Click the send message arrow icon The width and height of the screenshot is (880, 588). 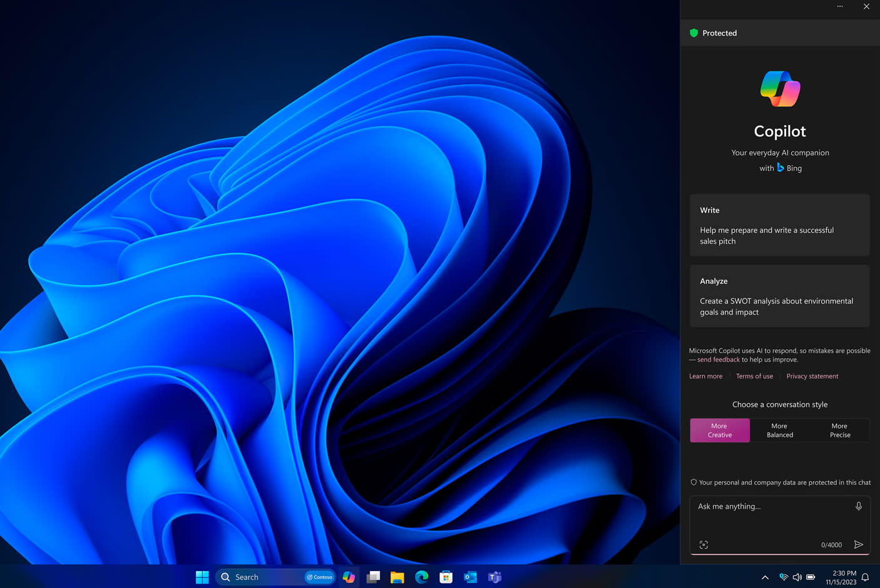859,544
